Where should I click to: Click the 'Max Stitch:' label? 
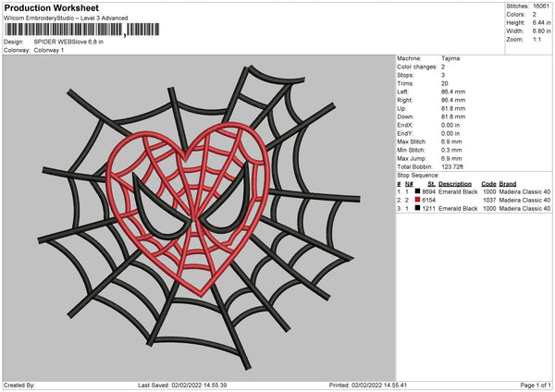[x=412, y=141]
